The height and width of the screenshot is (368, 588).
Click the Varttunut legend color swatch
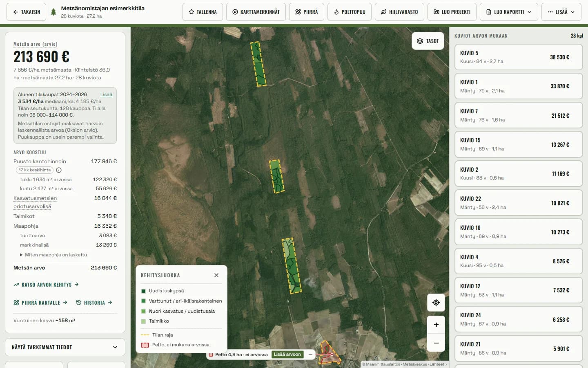tap(143, 301)
